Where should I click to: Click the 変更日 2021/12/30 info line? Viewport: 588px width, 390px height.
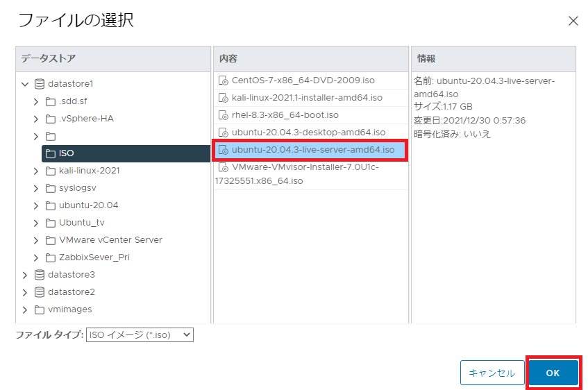469,120
